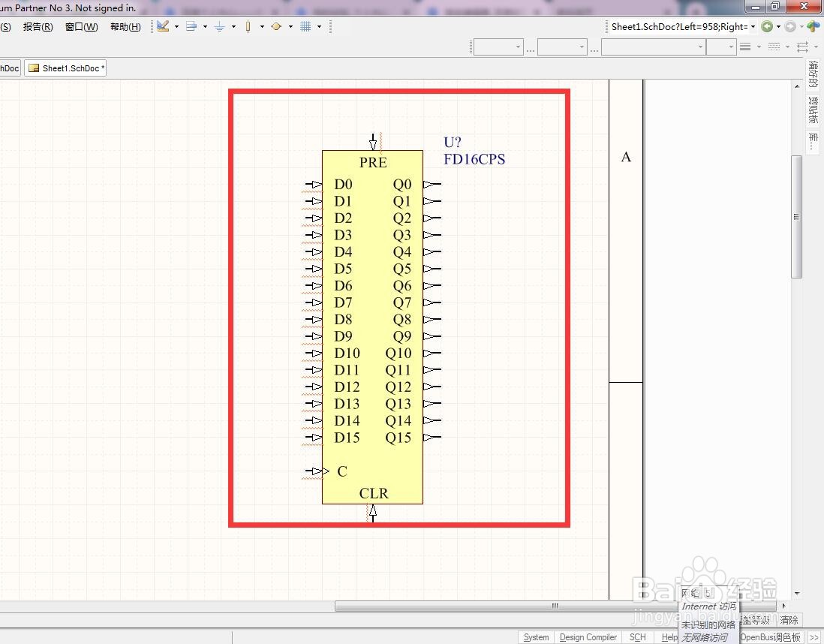Click the zone A border label
Screen dimensions: 824x644
626,157
